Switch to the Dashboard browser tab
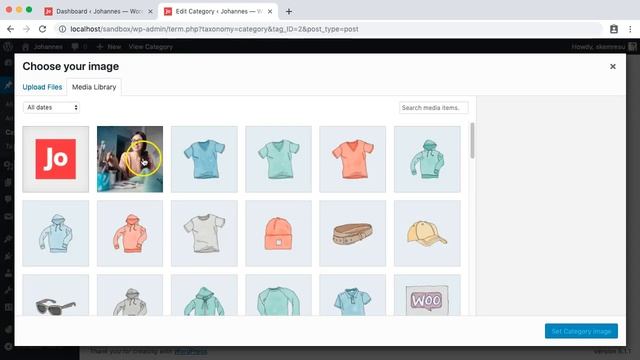640x360 pixels. pos(99,11)
